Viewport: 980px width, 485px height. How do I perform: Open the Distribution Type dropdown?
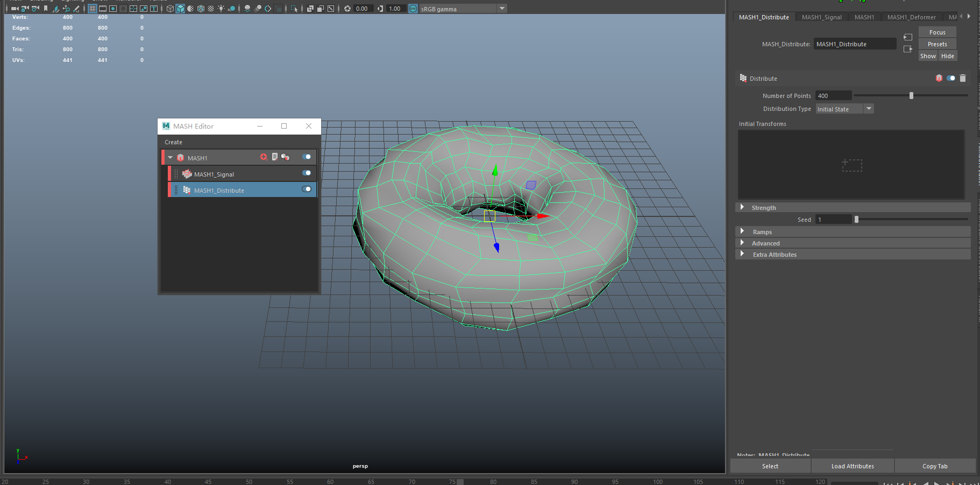(x=868, y=108)
